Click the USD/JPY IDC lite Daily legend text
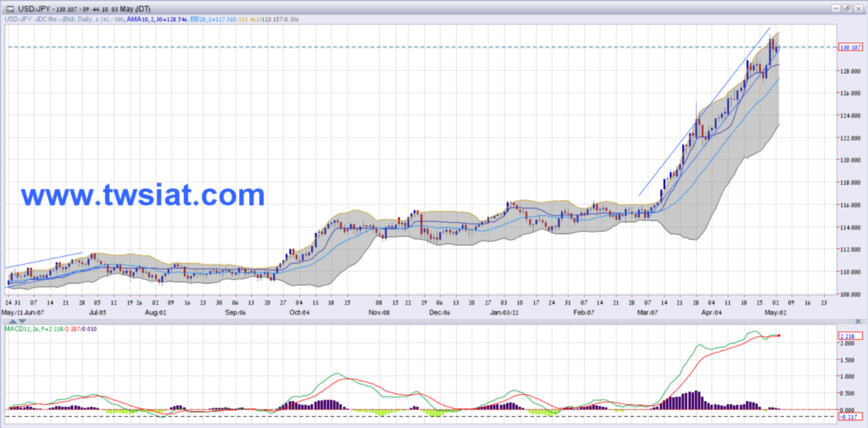Screen dimensions: 868x428 tap(64, 19)
